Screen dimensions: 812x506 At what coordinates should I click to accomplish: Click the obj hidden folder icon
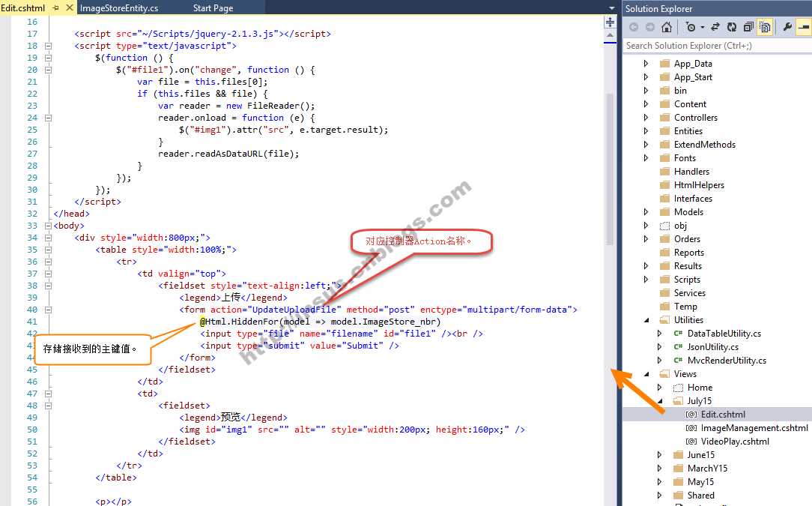665,226
